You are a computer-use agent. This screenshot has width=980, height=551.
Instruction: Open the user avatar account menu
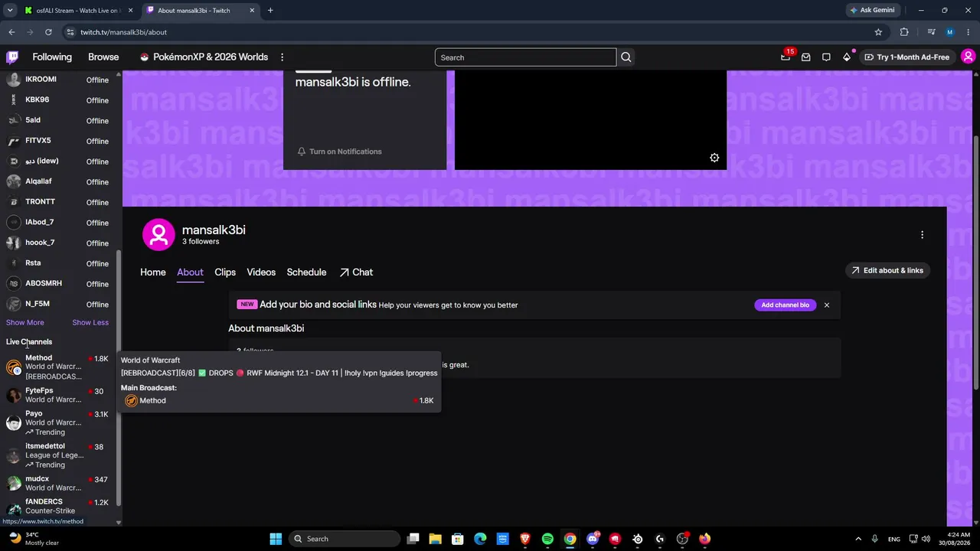click(x=968, y=57)
